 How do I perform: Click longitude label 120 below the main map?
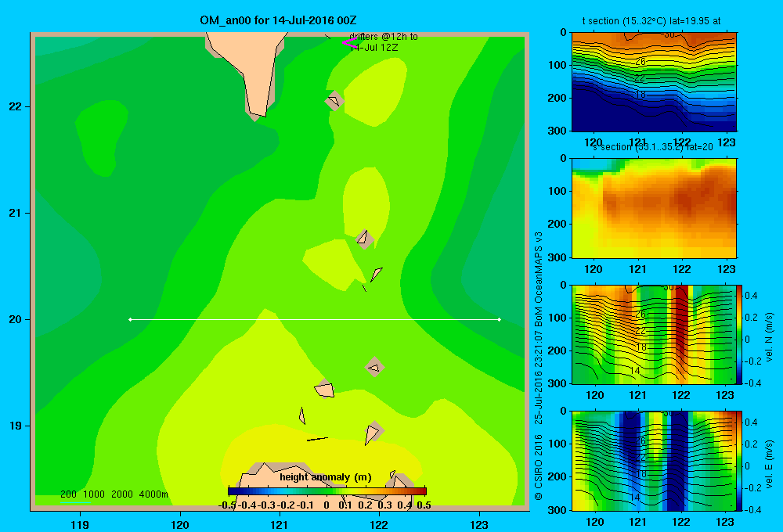(x=180, y=524)
